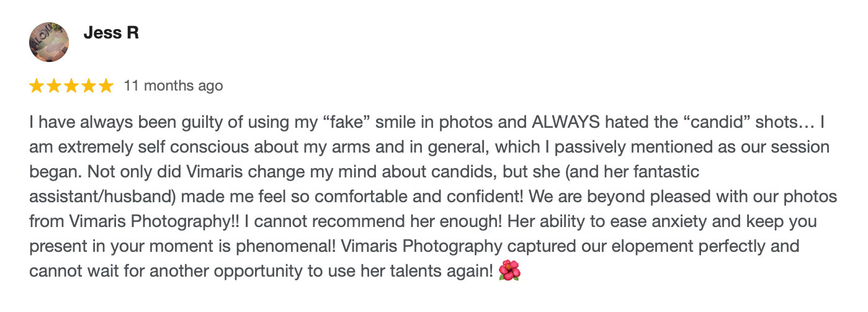Click the capitalized word "ALWAYS"
The width and height of the screenshot is (868, 312).
pos(569,123)
